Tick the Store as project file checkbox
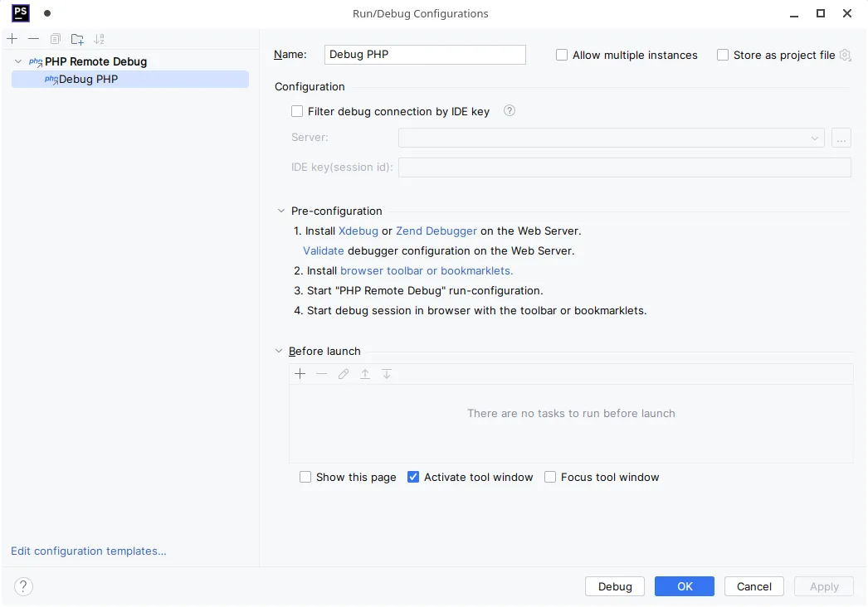The height and width of the screenshot is (607, 868). 723,55
